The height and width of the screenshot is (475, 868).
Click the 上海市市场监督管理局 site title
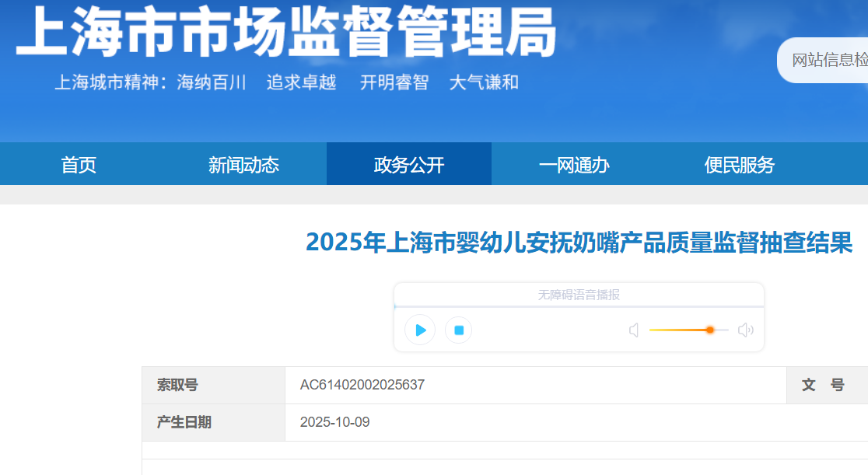(x=286, y=33)
